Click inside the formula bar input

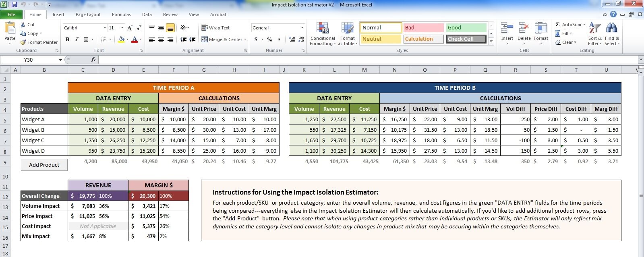coord(369,60)
